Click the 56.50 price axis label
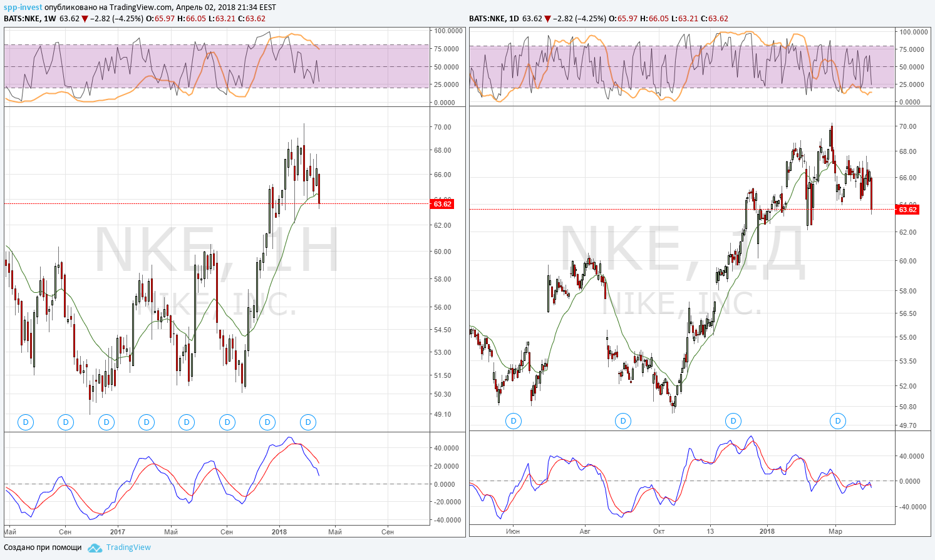Viewport: 935px width, 560px height. [x=907, y=313]
